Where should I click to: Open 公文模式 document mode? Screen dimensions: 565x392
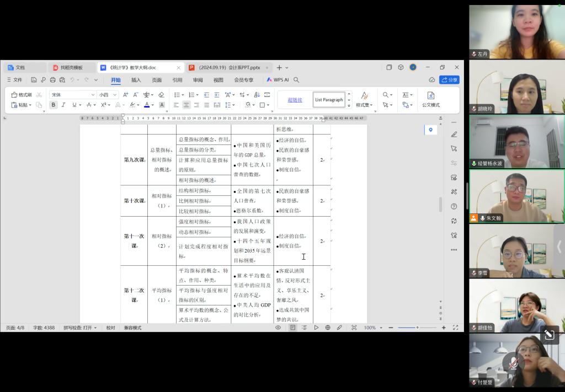[431, 99]
